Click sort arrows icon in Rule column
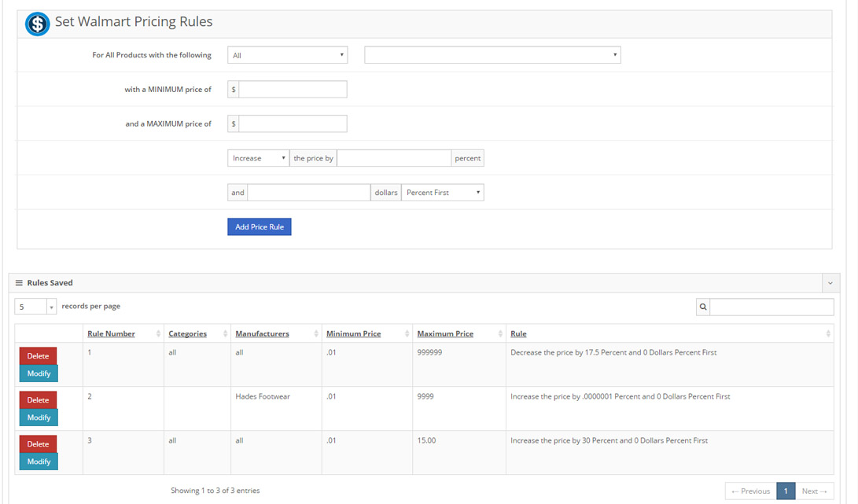The width and height of the screenshot is (858, 504). point(828,334)
